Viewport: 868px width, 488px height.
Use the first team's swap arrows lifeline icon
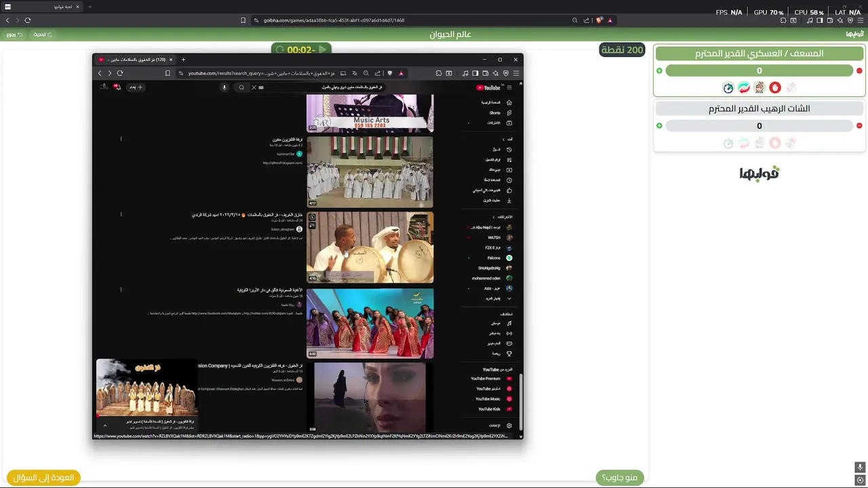pos(744,87)
